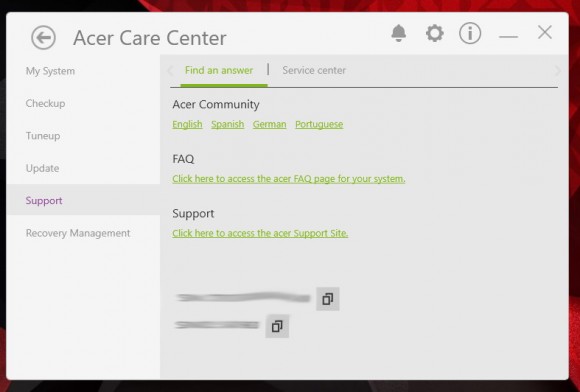Switch to the Find an answer tab
The image size is (580, 392).
point(219,70)
